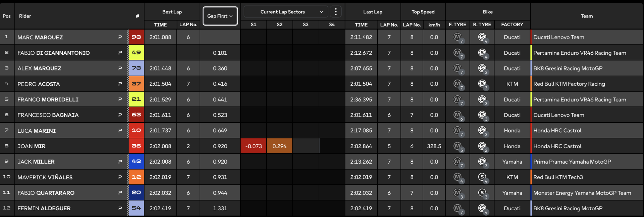Open the three-dot options menu

[336, 12]
